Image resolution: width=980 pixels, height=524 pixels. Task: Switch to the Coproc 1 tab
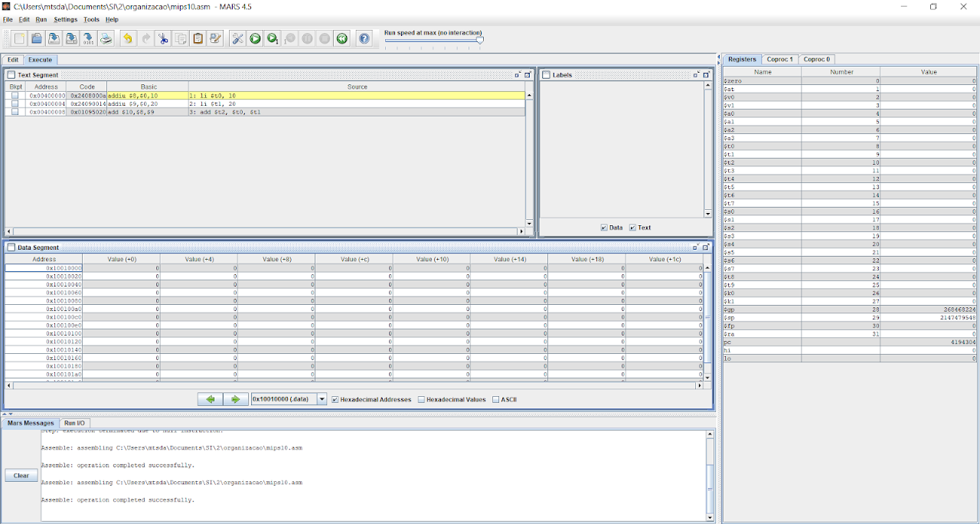pos(781,59)
